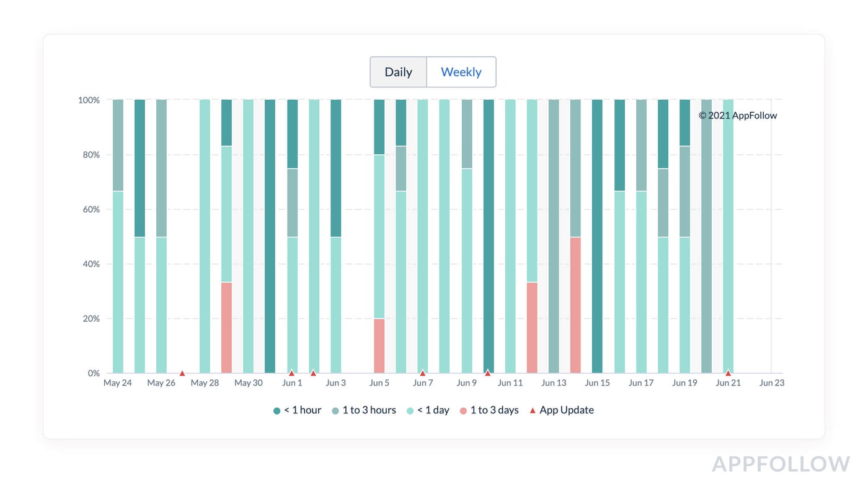
Task: Click the App Update triangle at Jun 21
Action: point(728,373)
